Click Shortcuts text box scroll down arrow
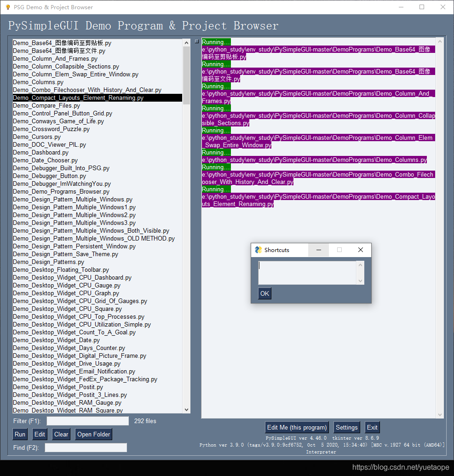This screenshot has width=454, height=476. [360, 281]
